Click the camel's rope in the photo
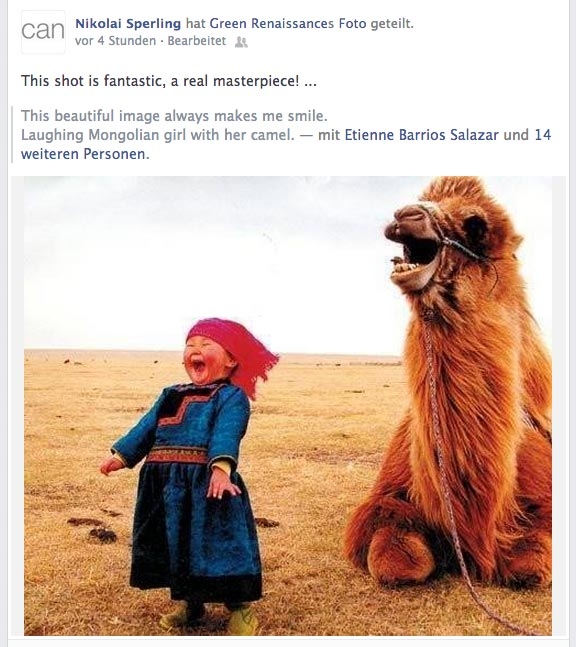The height and width of the screenshot is (647, 576). (x=444, y=475)
